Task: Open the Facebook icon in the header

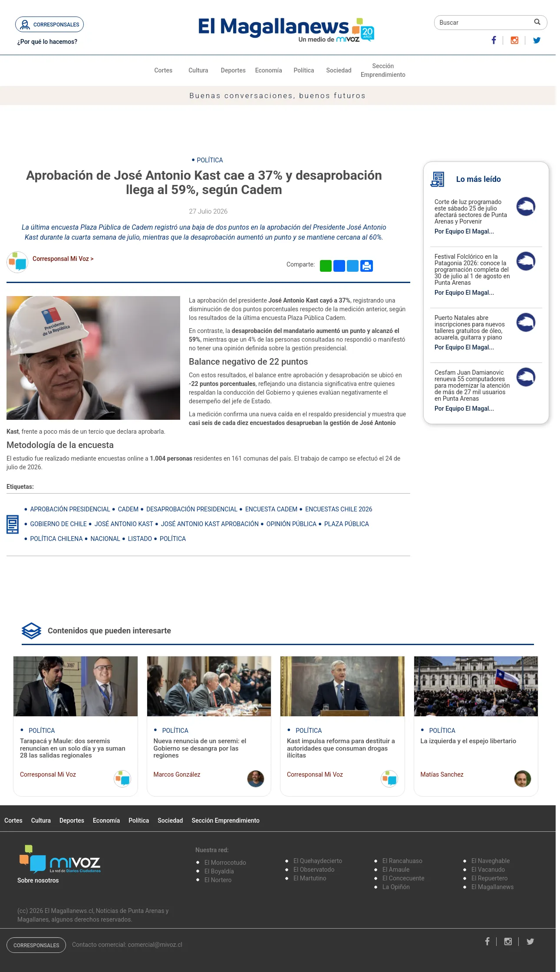Action: (x=494, y=40)
